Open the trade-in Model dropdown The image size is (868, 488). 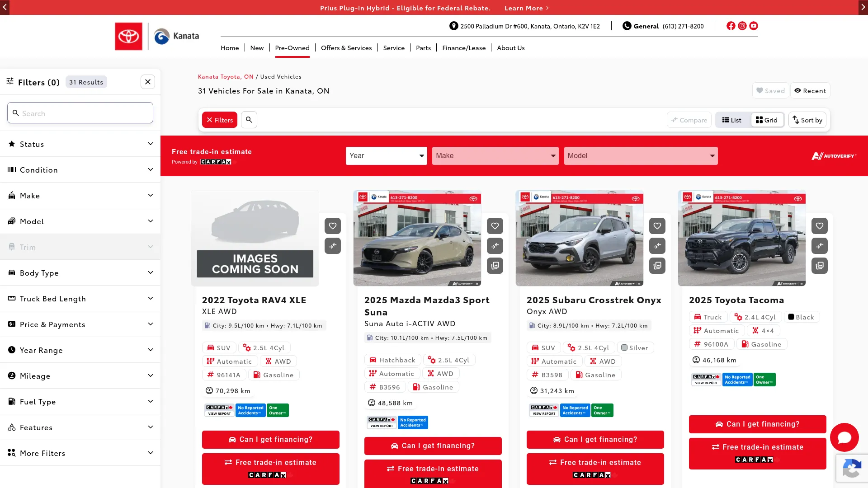coord(641,156)
